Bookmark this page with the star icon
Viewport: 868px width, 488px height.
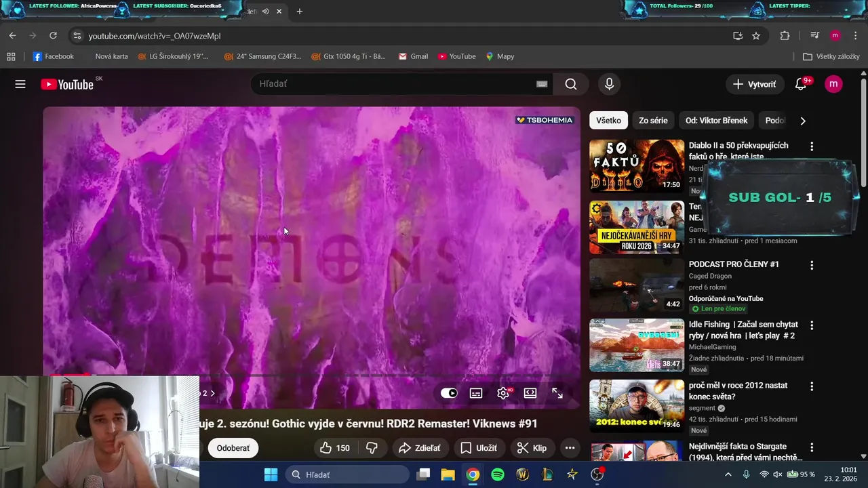click(x=756, y=36)
